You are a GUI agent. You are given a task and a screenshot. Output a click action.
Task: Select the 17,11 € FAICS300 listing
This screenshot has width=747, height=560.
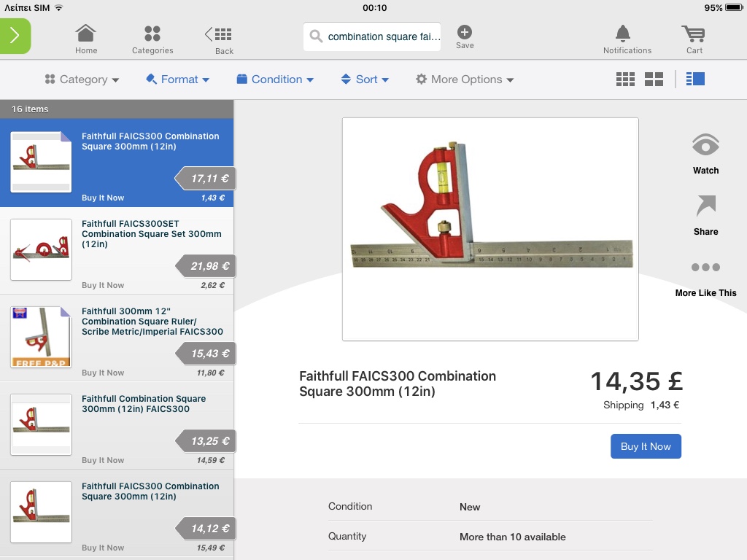tap(117, 163)
